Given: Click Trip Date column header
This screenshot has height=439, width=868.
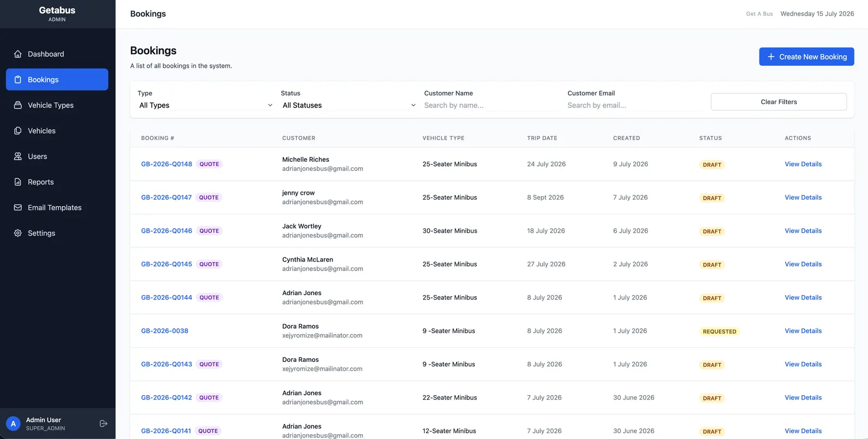Looking at the screenshot, I should (542, 138).
